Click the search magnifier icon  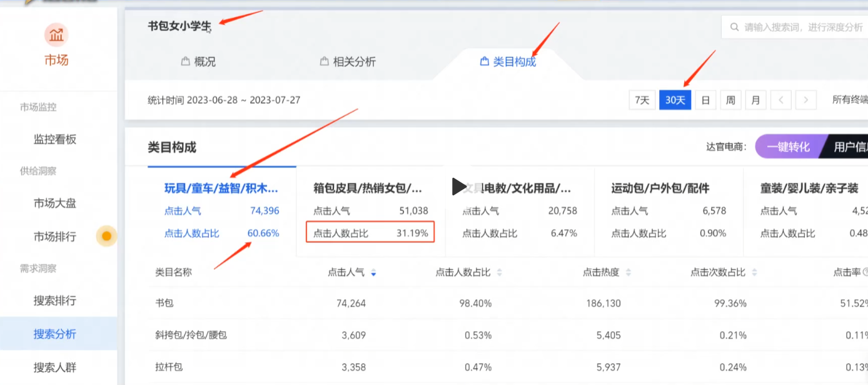coord(734,28)
